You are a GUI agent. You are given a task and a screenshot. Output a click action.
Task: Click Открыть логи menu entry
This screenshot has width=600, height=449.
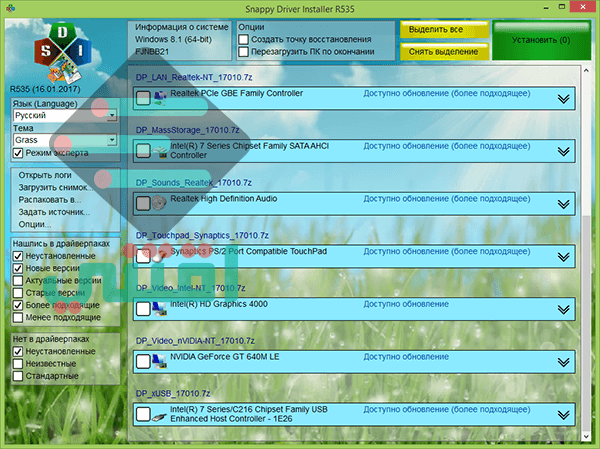click(45, 175)
